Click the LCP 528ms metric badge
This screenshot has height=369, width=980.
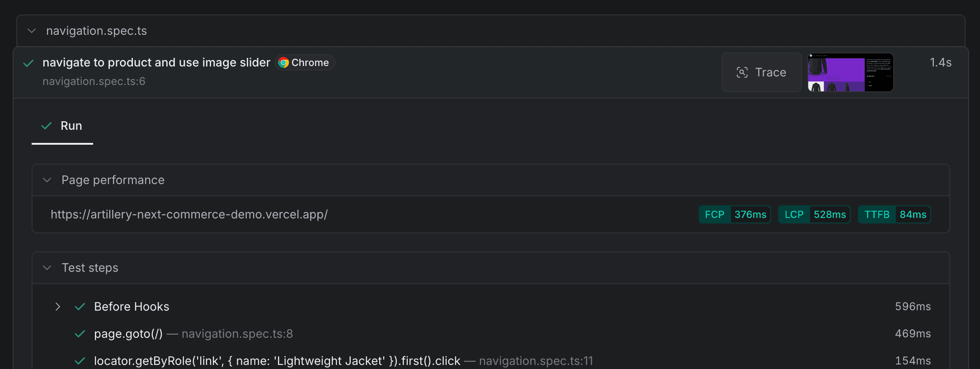(815, 214)
